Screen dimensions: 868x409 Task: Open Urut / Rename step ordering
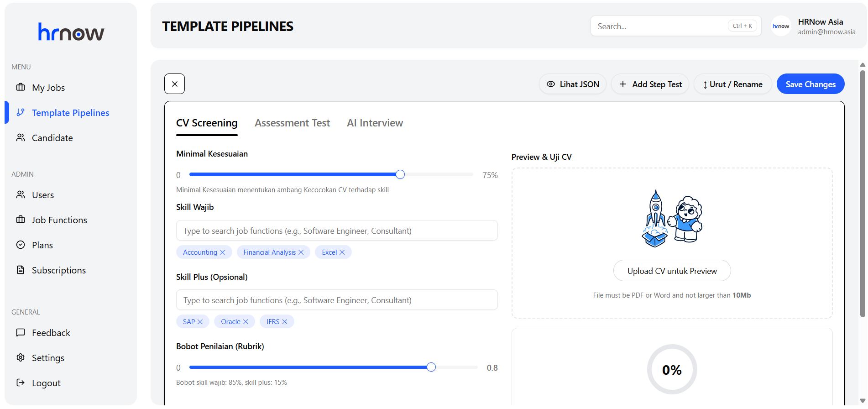[x=732, y=84]
